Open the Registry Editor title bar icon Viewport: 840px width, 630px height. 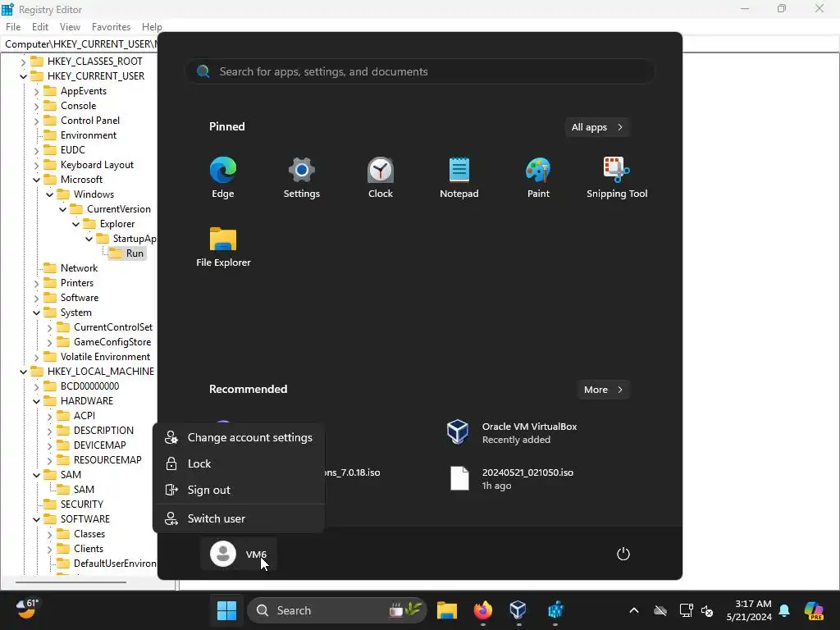coord(7,9)
